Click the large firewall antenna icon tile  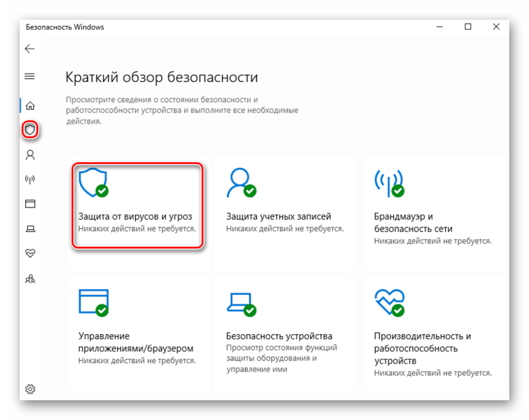(389, 183)
